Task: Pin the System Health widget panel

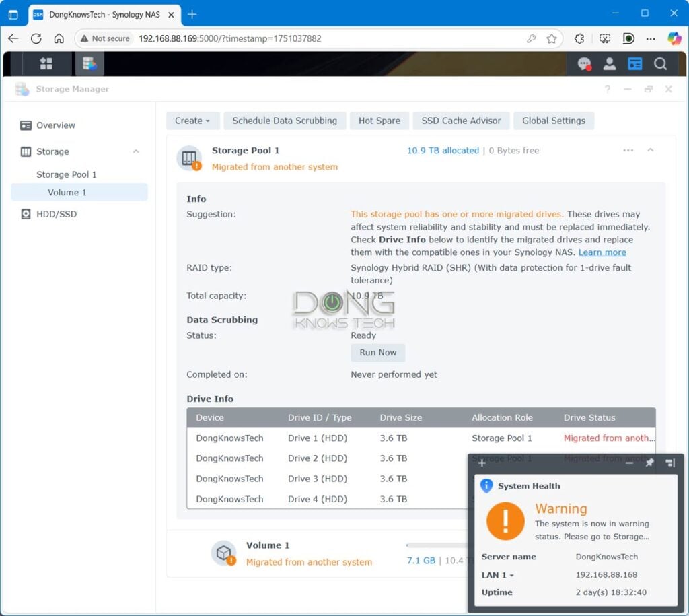Action: (x=649, y=463)
